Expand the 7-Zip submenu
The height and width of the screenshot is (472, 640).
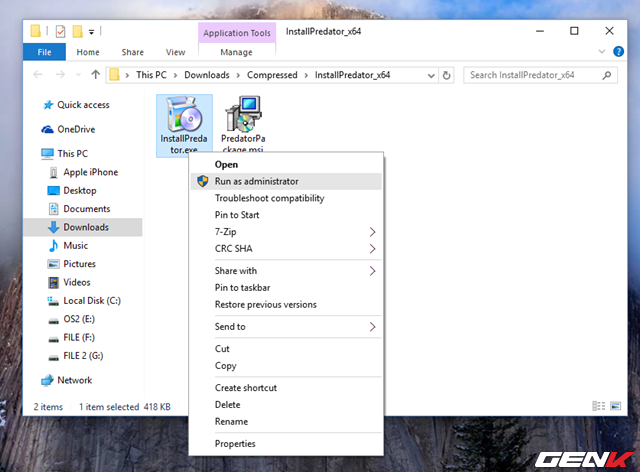pyautogui.click(x=373, y=232)
